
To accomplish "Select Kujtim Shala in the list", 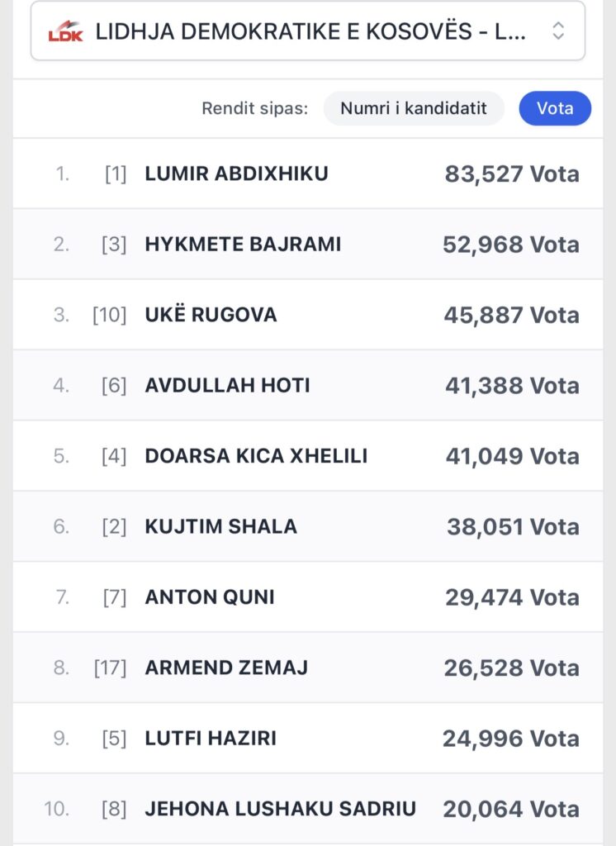I will (x=220, y=526).
